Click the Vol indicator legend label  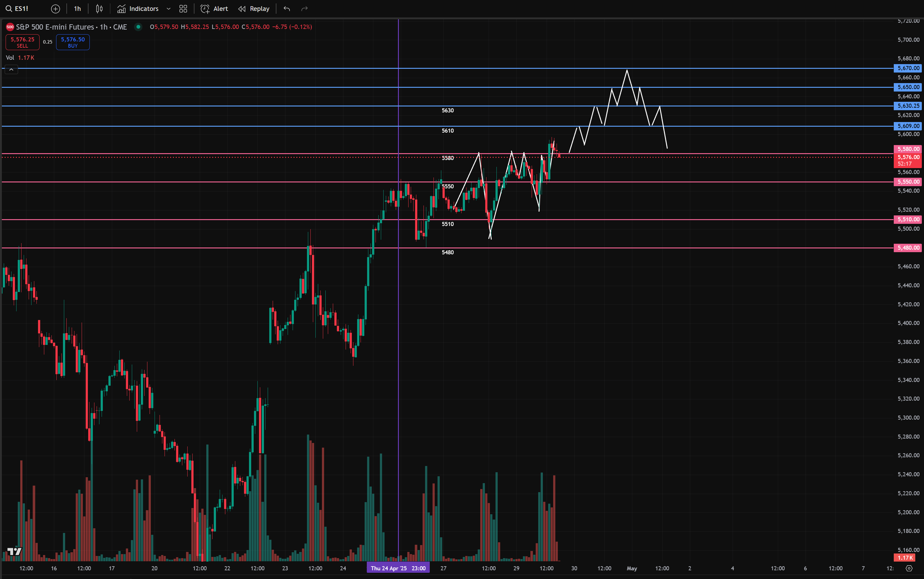10,58
